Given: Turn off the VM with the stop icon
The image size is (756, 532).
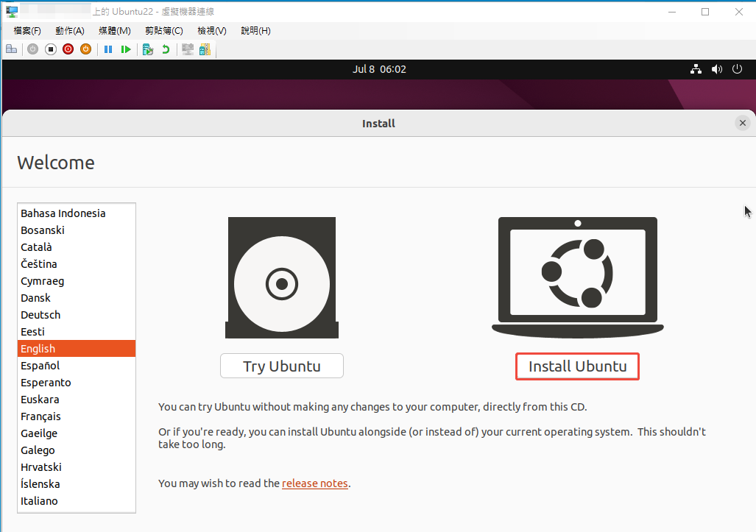Looking at the screenshot, I should [x=51, y=49].
